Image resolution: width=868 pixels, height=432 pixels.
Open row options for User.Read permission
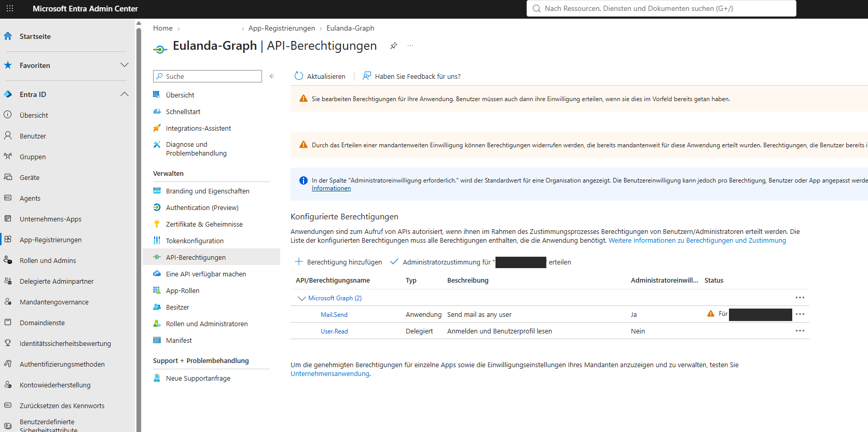[x=800, y=331]
